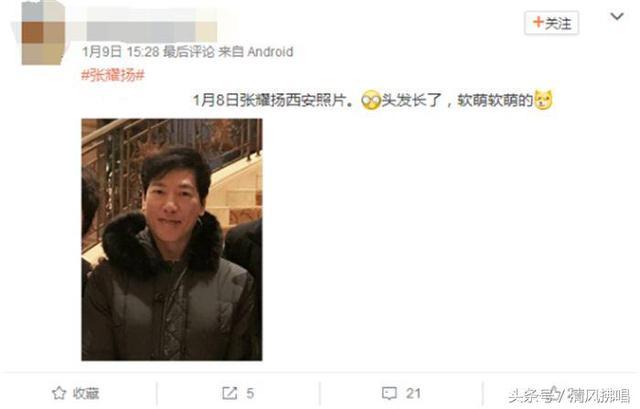Screen dimensions: 640x409
Task: Click the post text 1月8日张耀扬西安照片
Action: click(x=273, y=100)
